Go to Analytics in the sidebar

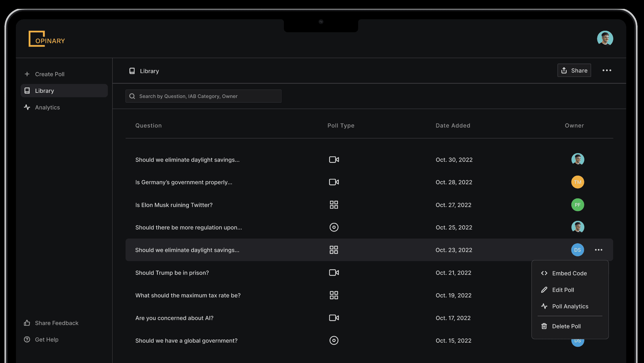(47, 108)
